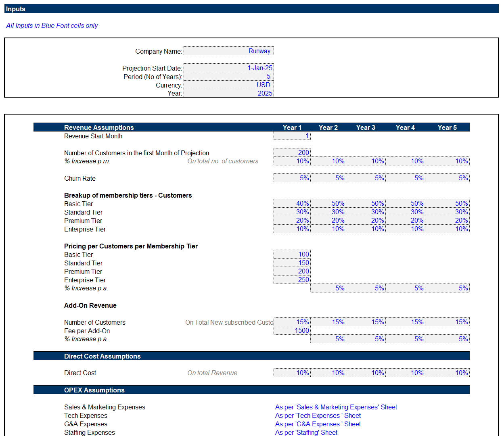Image resolution: width=504 pixels, height=436 pixels.
Task: Select the Period (No of Years) cell
Action: click(228, 76)
